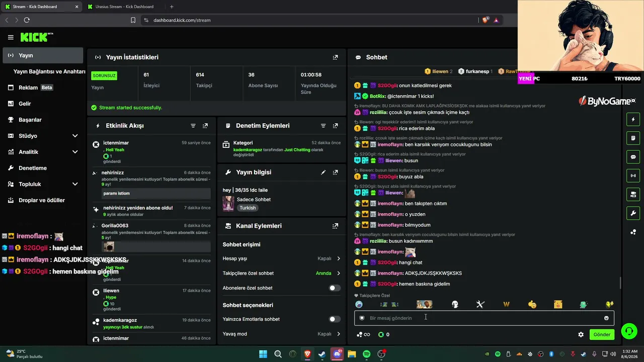Screen dimensions: 644x362
Task: Pop out the Kanal Eylemleri panel
Action: tap(336, 226)
